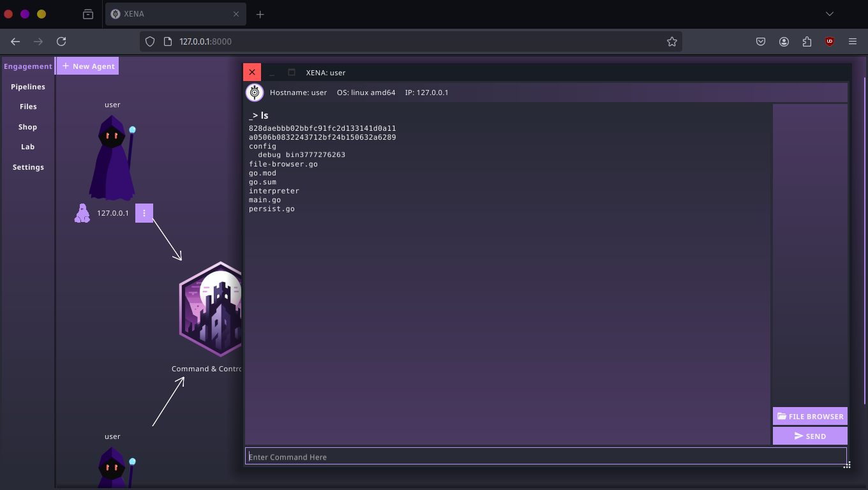Open uBlock Origin extension icon

click(830, 41)
